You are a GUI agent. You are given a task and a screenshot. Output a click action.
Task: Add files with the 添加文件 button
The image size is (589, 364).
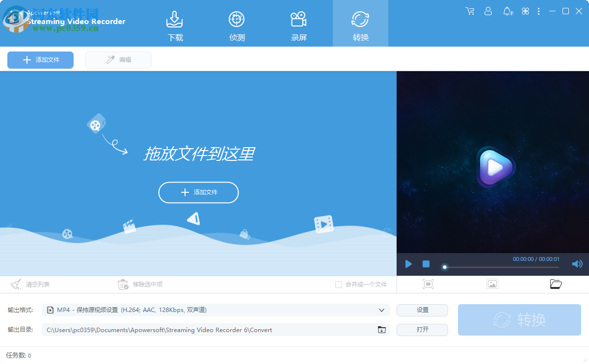point(40,60)
